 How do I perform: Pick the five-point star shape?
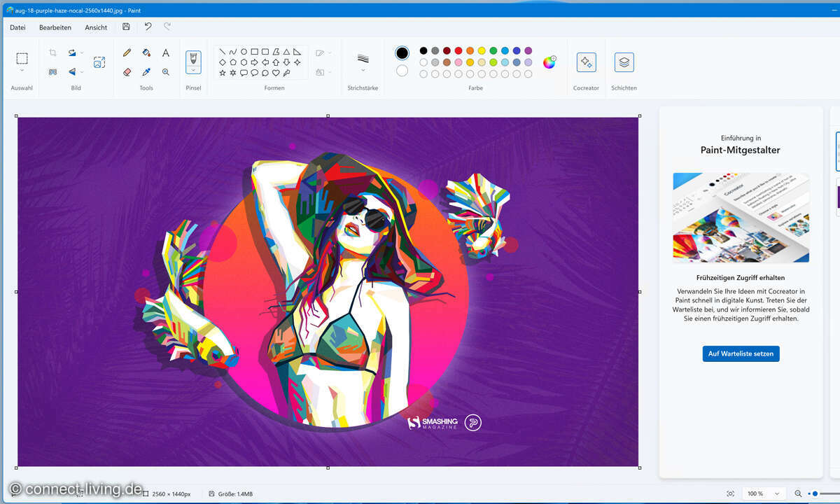click(x=223, y=72)
